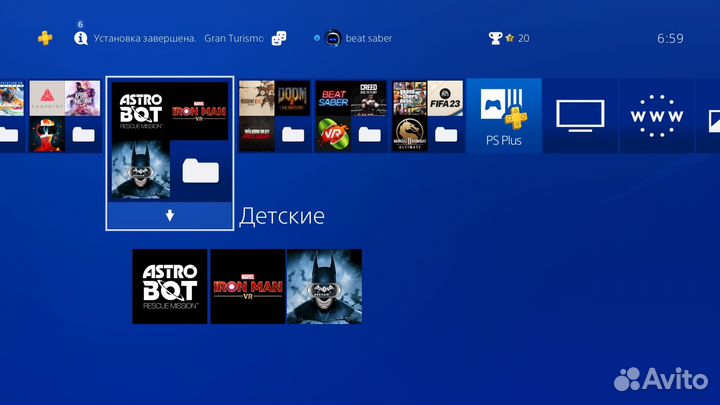Open the trophy cup icon
Screen dimensions: 720x405
point(495,38)
